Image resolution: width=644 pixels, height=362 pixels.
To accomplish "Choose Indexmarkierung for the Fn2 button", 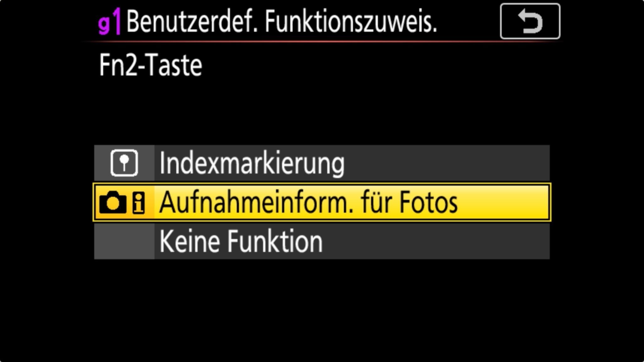I will click(322, 163).
